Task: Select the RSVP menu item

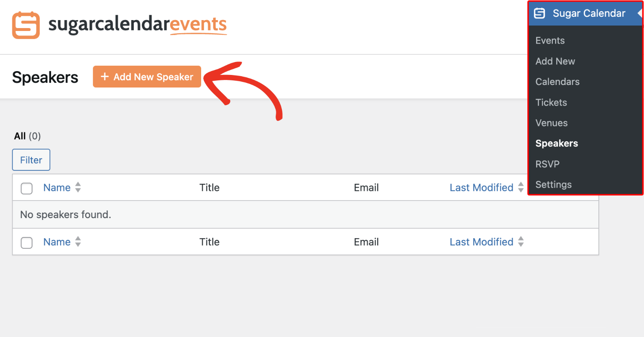Action: tap(547, 164)
